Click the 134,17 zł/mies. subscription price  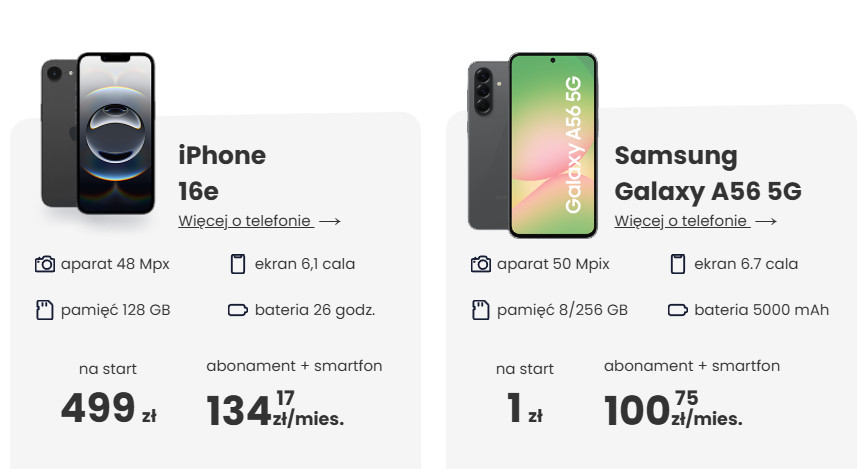274,410
